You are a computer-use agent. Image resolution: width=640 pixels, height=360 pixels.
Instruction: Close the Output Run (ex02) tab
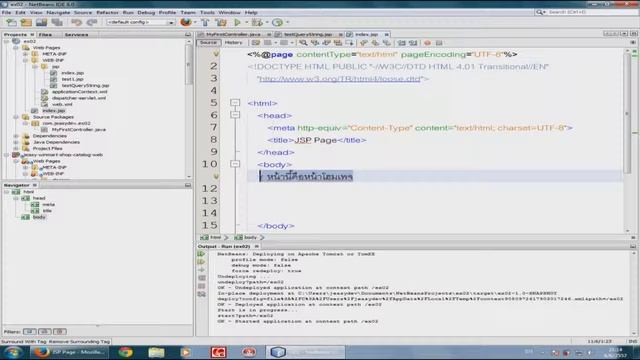[256, 247]
